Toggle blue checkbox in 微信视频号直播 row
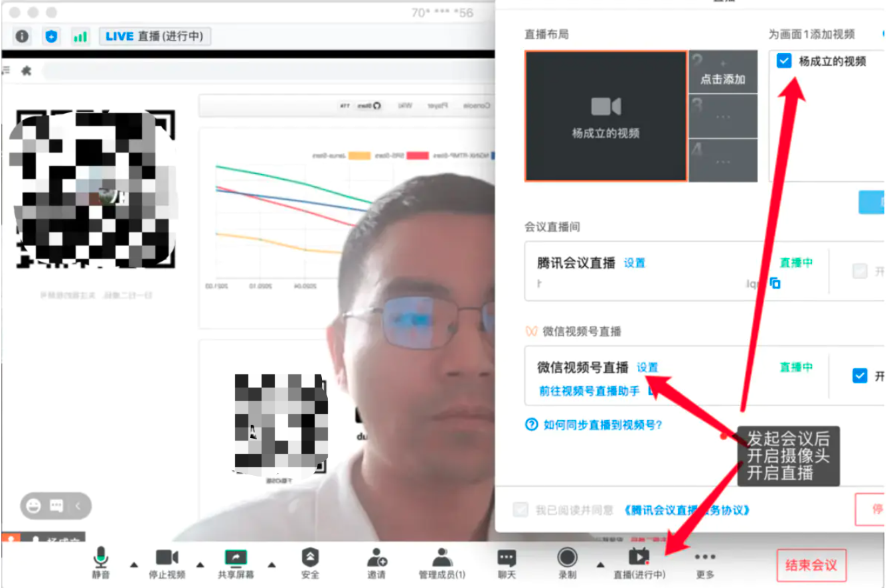Screen dimensions: 887x588 (x=860, y=376)
